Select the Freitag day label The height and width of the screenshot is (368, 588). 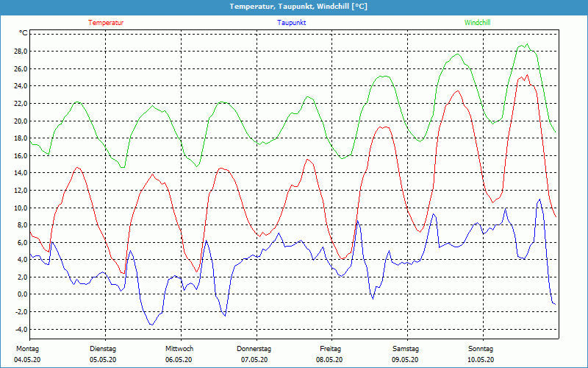click(330, 349)
